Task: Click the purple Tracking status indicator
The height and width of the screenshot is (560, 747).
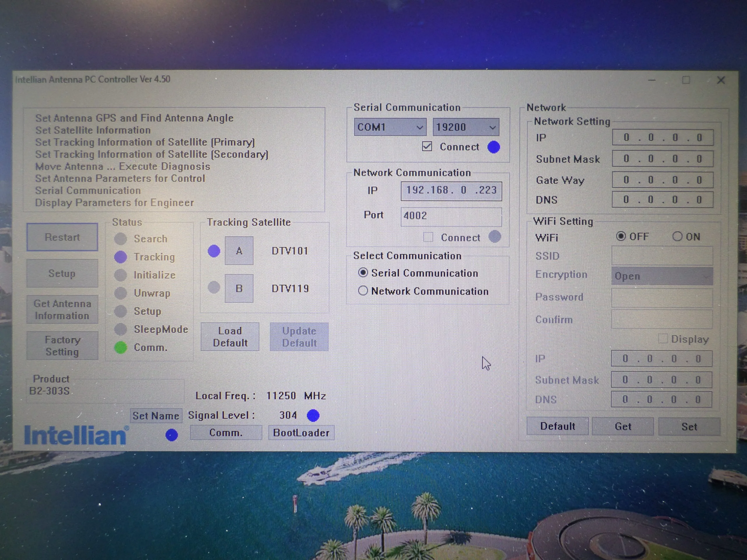Action: point(121,257)
